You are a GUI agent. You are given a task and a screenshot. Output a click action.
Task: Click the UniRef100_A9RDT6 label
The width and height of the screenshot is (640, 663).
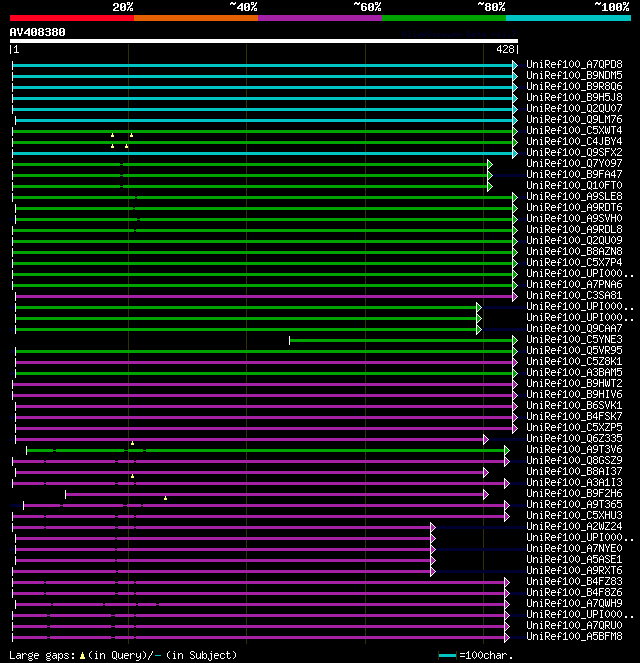tap(574, 208)
